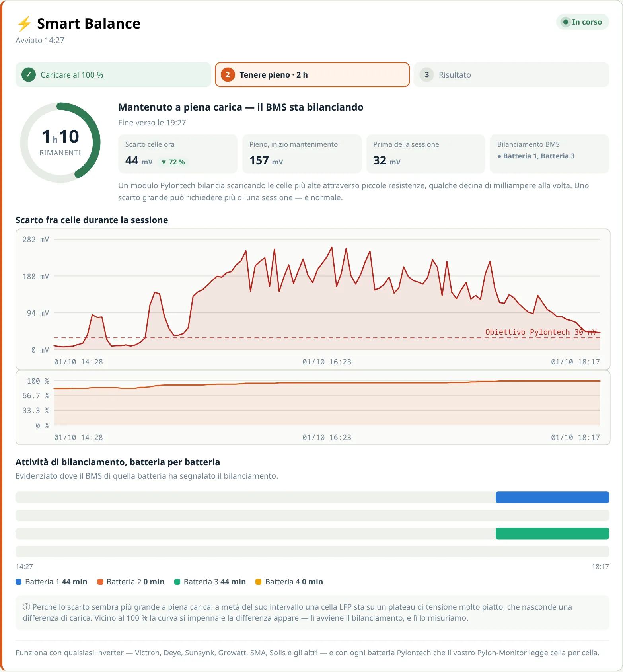623x672 pixels.
Task: Click the grey step 3 number badge
Action: (427, 75)
